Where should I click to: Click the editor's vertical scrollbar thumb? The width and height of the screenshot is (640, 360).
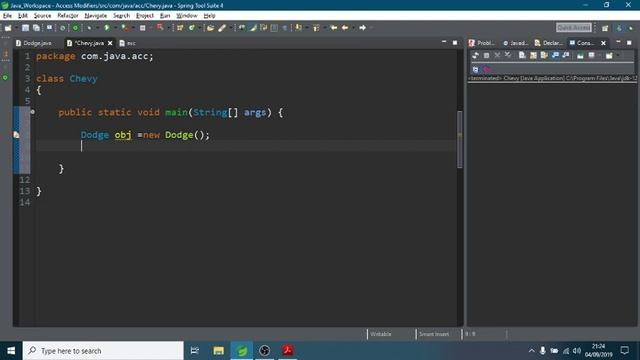click(460, 139)
